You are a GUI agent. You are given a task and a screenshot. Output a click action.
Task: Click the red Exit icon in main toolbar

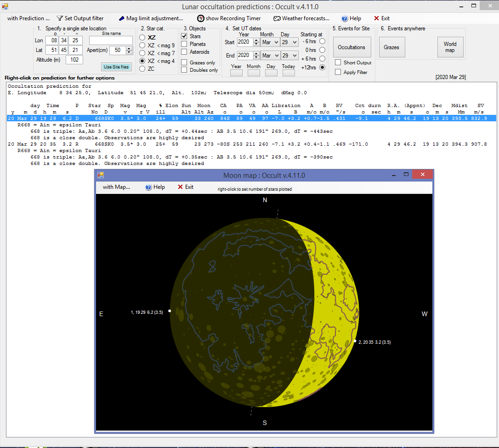(377, 18)
